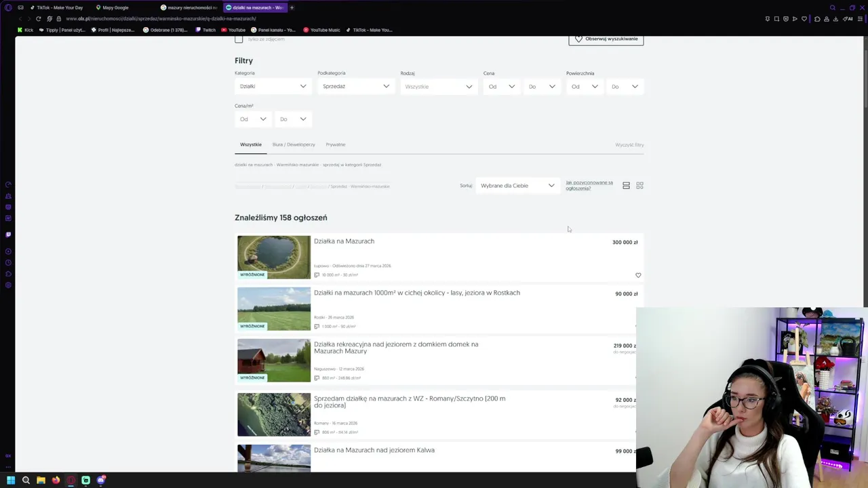Open 'Działka rekreacyjna nad jeziorem' listing
This screenshot has height=488, width=868.
(x=396, y=348)
